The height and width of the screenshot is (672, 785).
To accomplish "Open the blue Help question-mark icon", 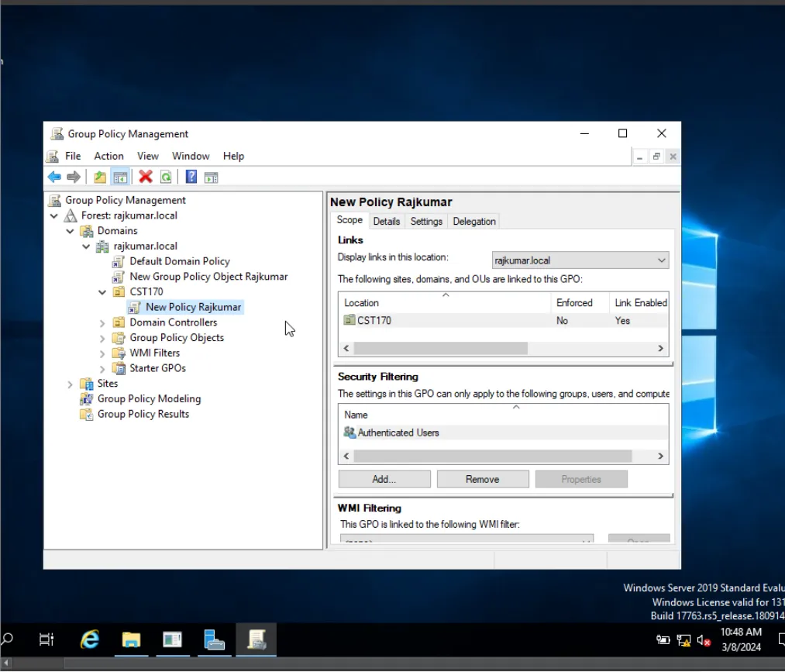I will (191, 177).
